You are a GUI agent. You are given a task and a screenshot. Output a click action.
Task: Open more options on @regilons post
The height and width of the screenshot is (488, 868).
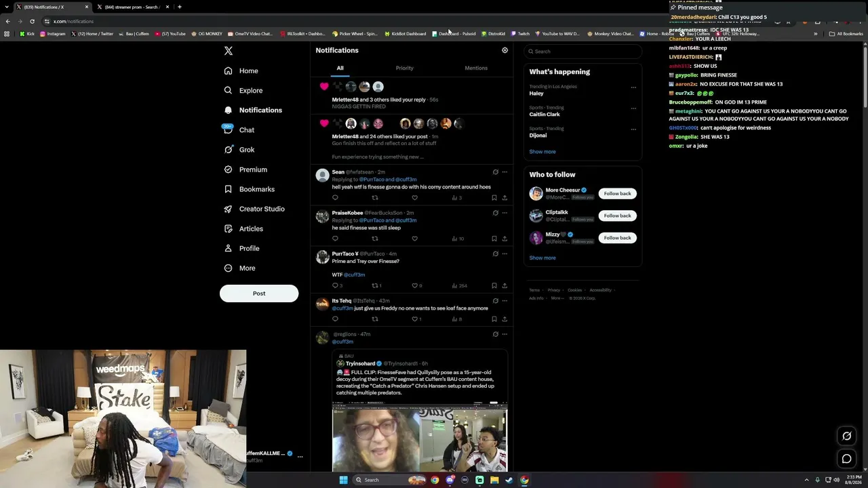click(x=505, y=334)
